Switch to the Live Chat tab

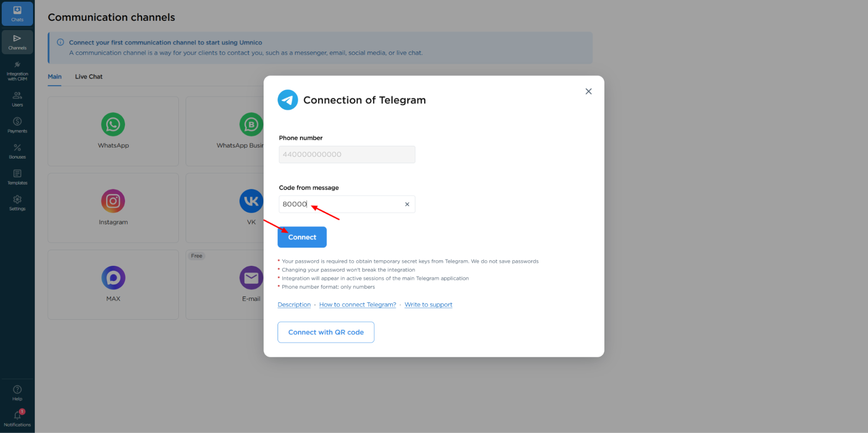pos(89,76)
